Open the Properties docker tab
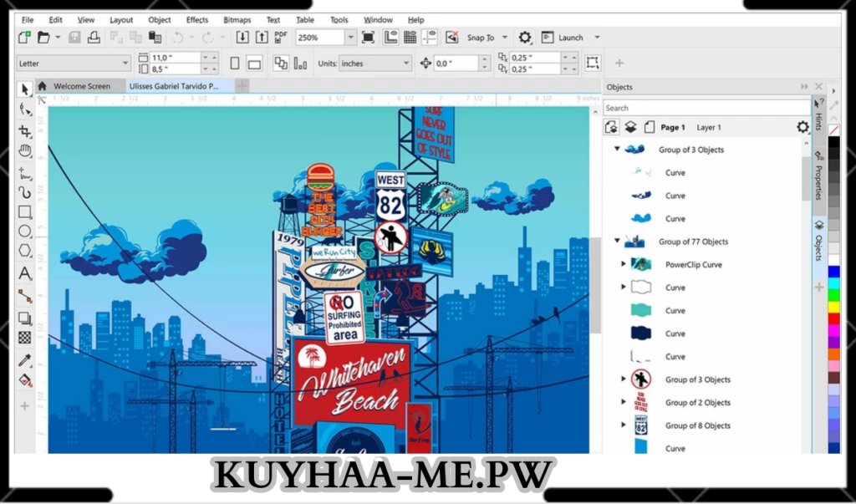 [818, 176]
